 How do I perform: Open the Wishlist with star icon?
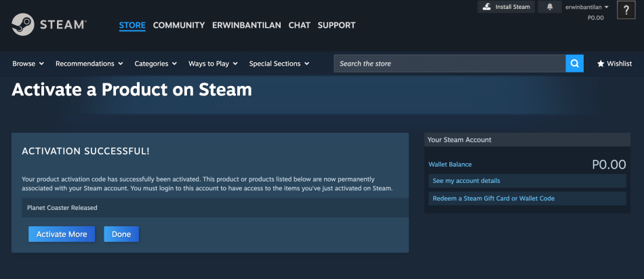pos(614,64)
